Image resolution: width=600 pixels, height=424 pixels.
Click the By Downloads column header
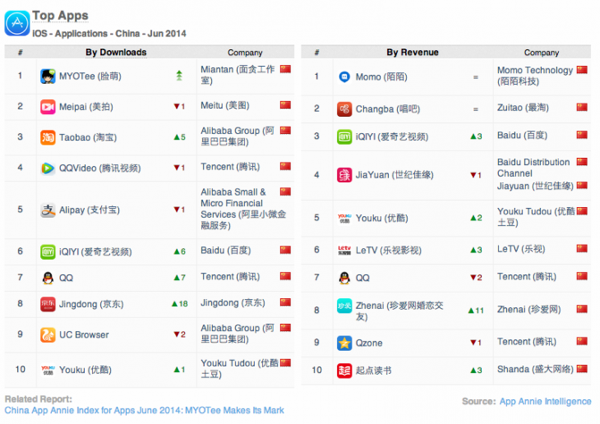[116, 52]
